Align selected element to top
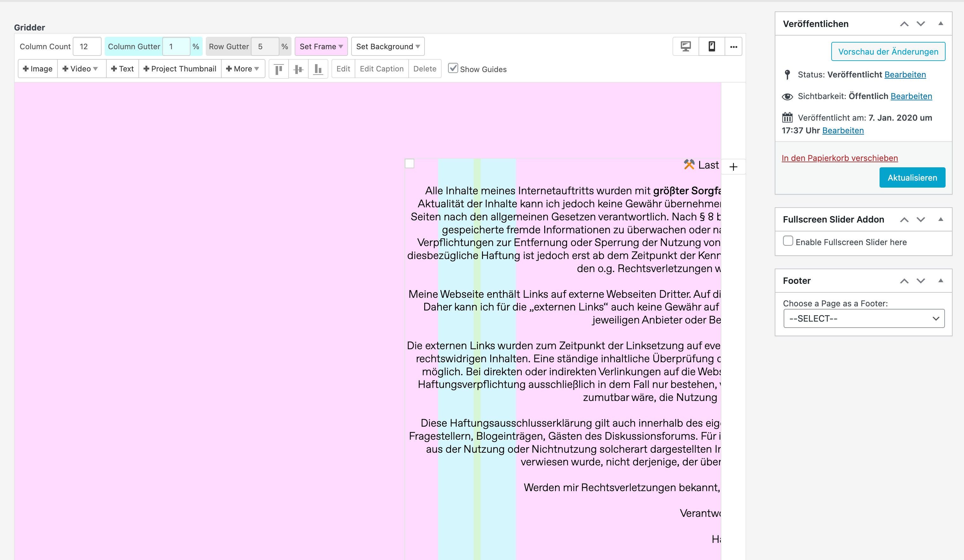 (279, 69)
